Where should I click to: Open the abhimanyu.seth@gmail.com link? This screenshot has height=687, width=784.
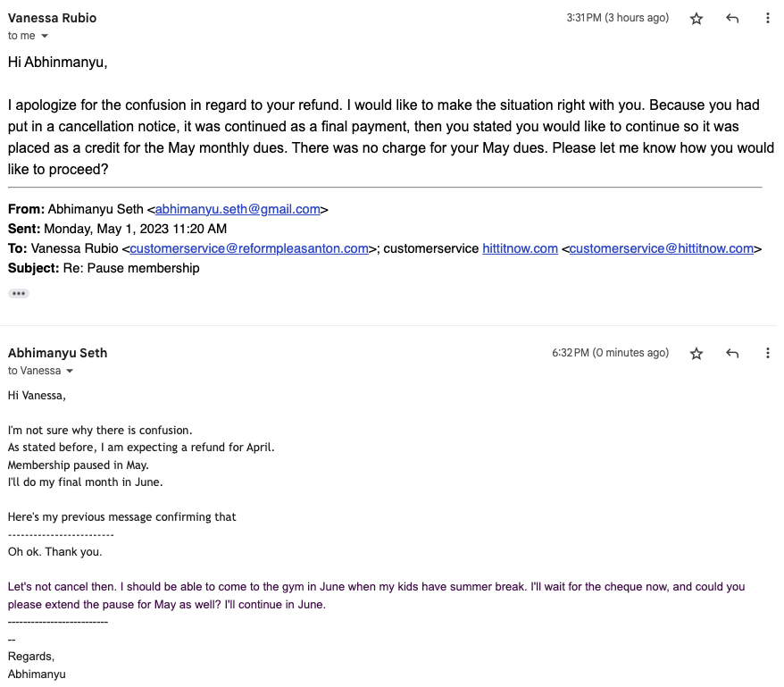click(x=238, y=210)
